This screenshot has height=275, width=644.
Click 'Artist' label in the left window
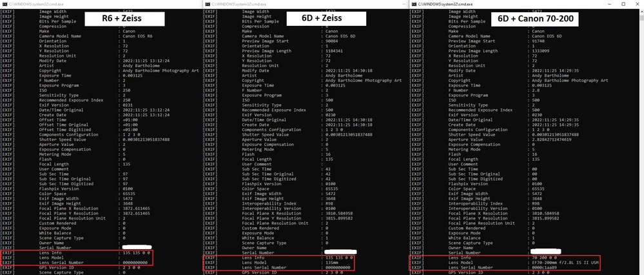tap(46, 66)
